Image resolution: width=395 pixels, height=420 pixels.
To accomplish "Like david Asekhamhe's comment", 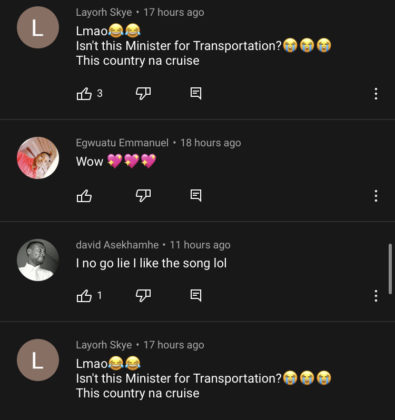I will click(x=84, y=296).
